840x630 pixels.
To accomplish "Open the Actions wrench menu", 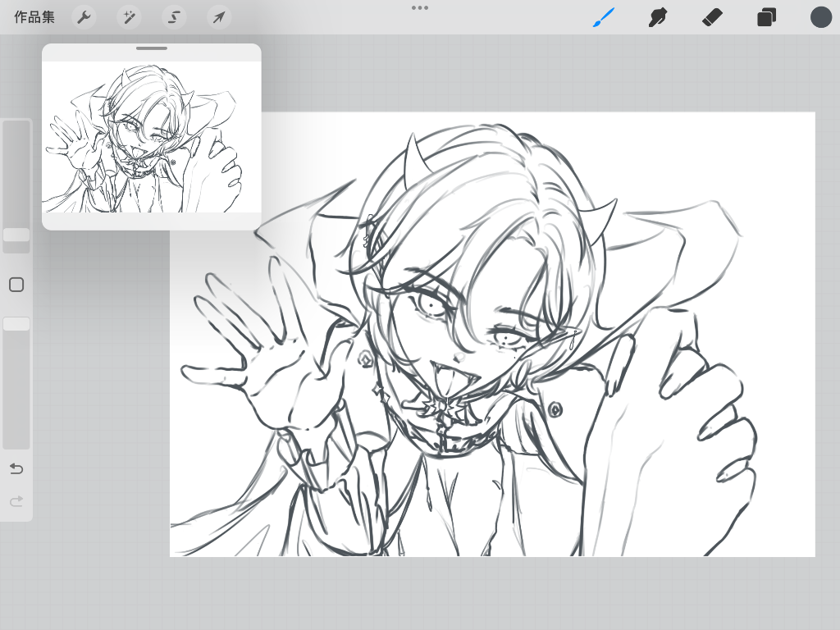I will (84, 17).
